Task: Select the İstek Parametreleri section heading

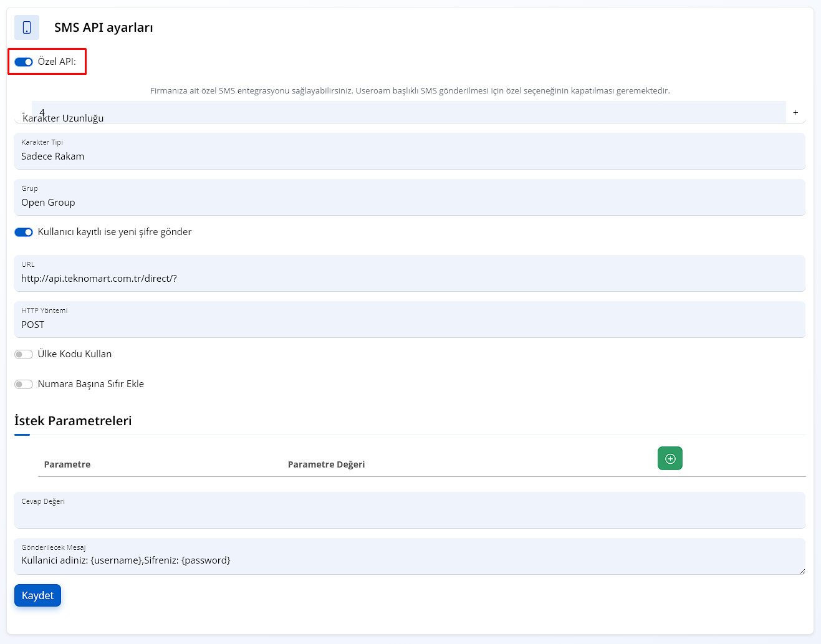Action: 73,421
